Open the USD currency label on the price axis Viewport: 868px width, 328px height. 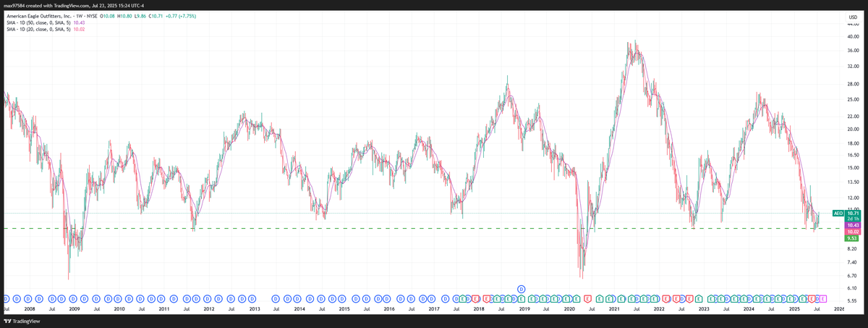pyautogui.click(x=852, y=16)
